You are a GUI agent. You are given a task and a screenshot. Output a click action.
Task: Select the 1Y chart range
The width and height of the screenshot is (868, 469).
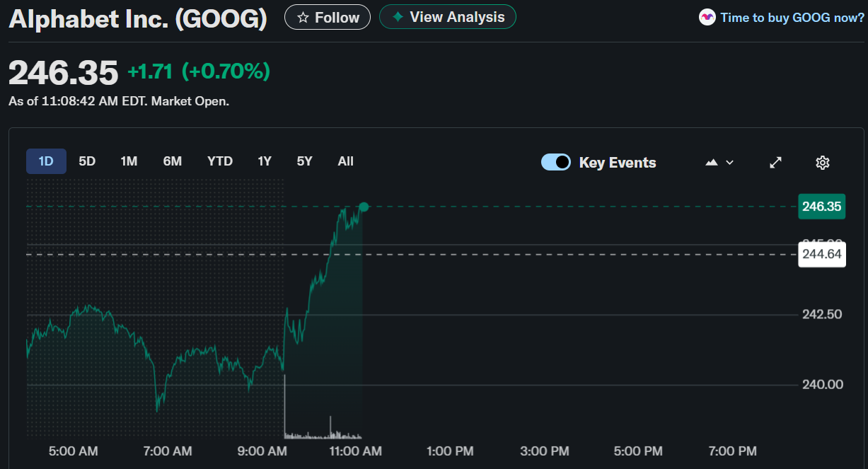pos(265,161)
